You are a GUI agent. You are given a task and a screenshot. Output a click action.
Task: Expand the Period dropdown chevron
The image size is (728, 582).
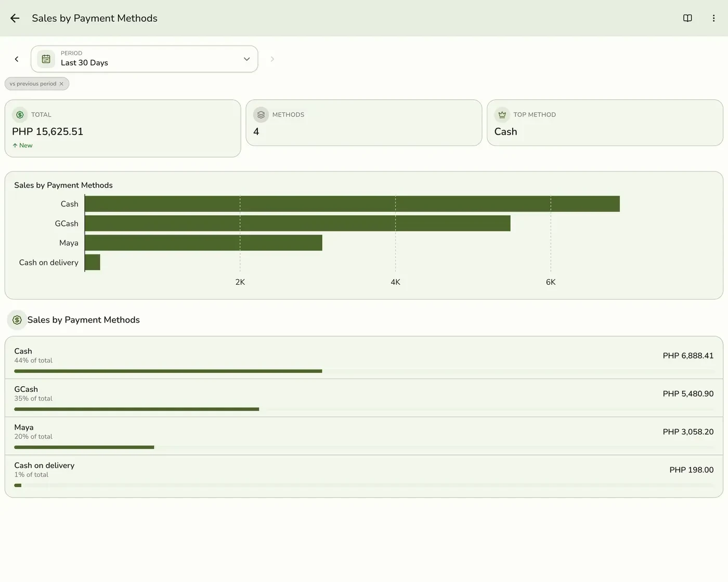(247, 59)
